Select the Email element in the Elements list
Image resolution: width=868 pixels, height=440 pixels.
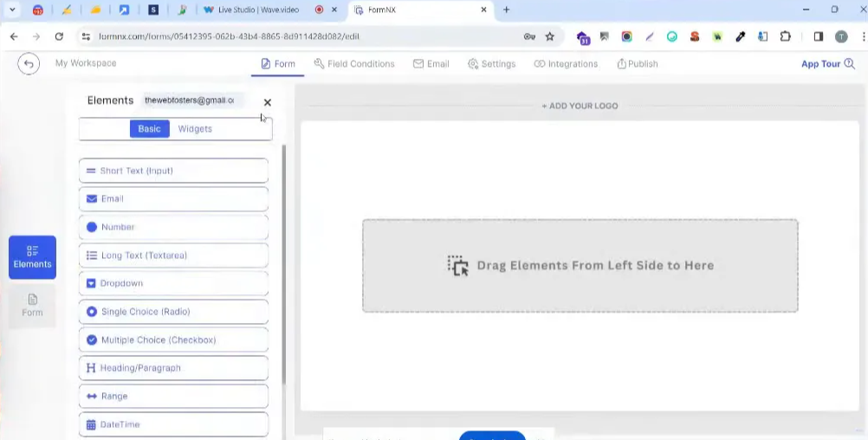click(173, 198)
